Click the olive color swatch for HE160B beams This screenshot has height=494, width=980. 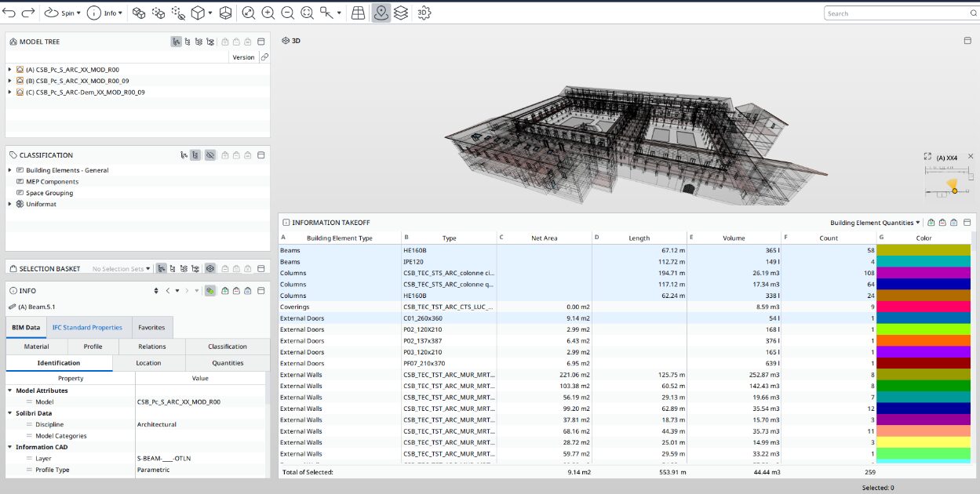pyautogui.click(x=924, y=250)
